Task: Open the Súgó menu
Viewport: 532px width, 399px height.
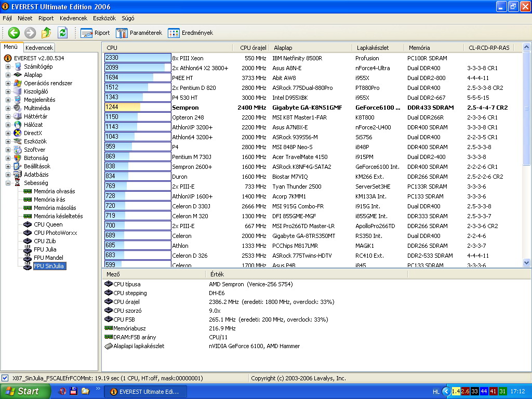Action: [x=128, y=18]
